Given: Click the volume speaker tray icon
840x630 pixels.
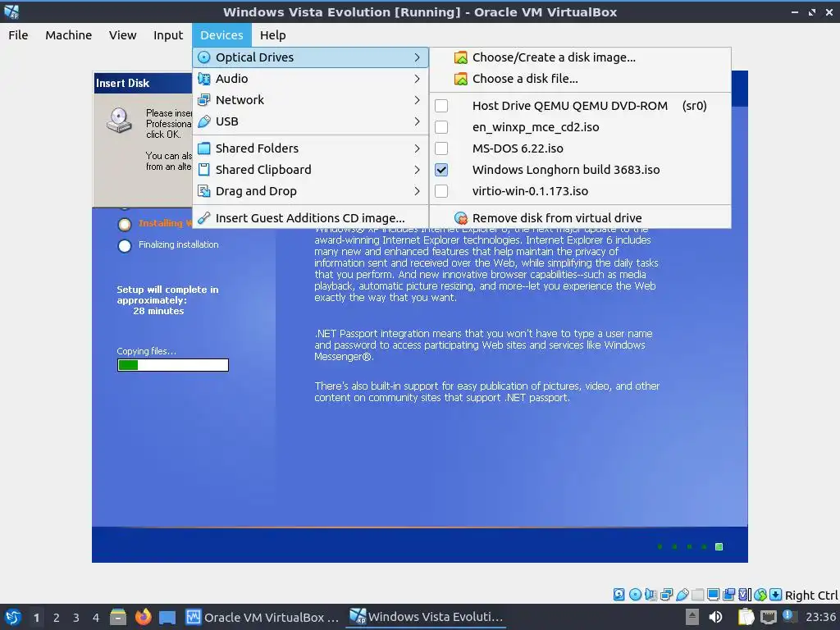Looking at the screenshot, I should coord(715,617).
